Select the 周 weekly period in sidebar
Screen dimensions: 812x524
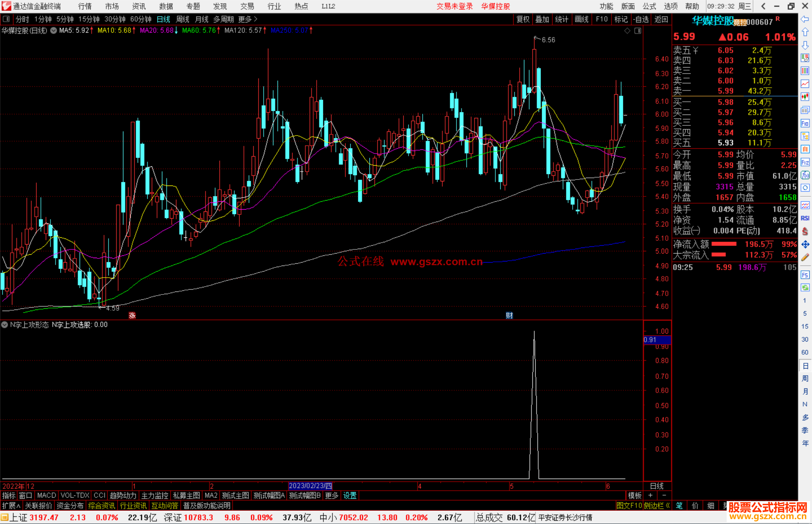[x=805, y=378]
